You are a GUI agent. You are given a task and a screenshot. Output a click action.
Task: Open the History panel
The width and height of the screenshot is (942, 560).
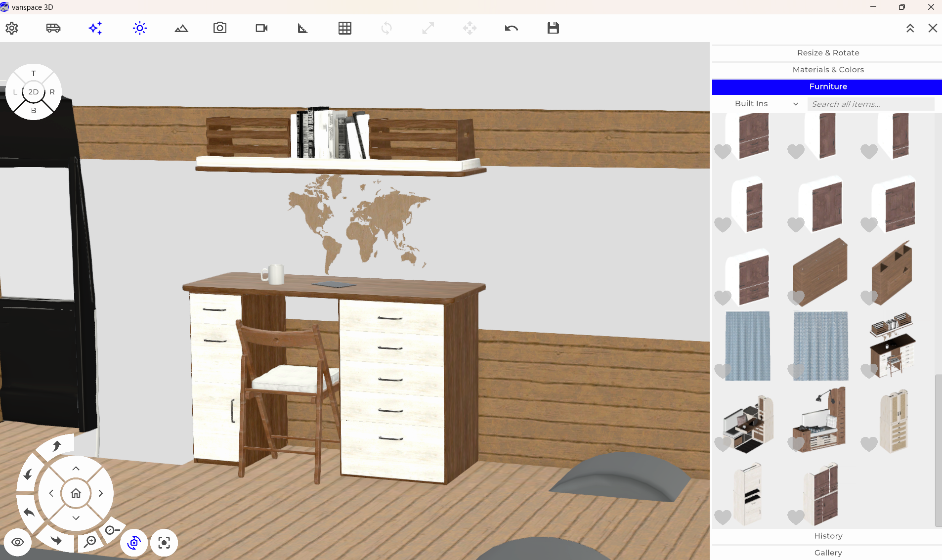(x=828, y=536)
